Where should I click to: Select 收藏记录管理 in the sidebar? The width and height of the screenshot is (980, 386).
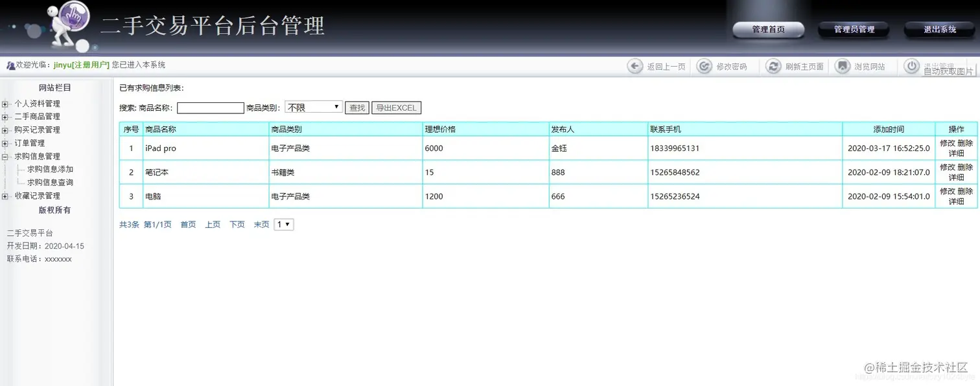(x=37, y=196)
